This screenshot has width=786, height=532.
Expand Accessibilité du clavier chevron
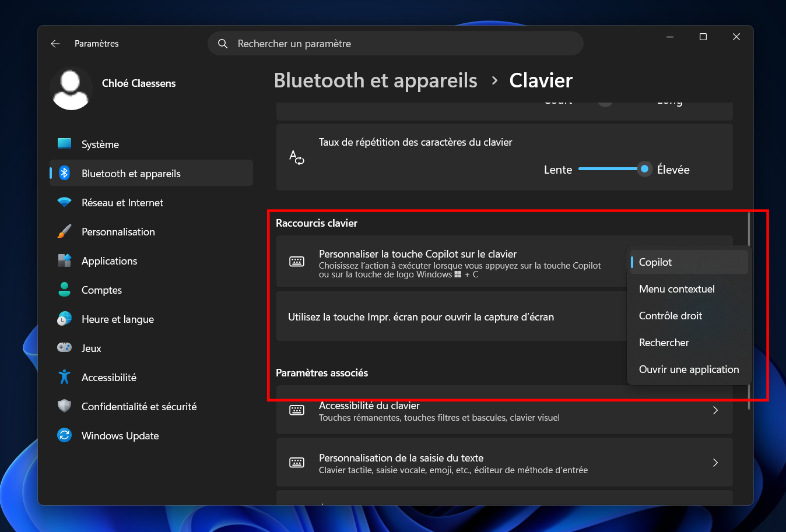(715, 411)
